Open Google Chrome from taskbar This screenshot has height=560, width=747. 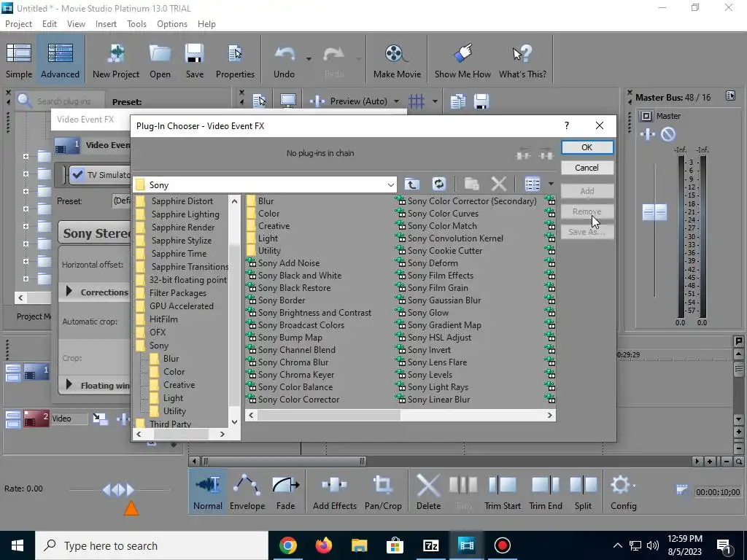click(x=287, y=545)
